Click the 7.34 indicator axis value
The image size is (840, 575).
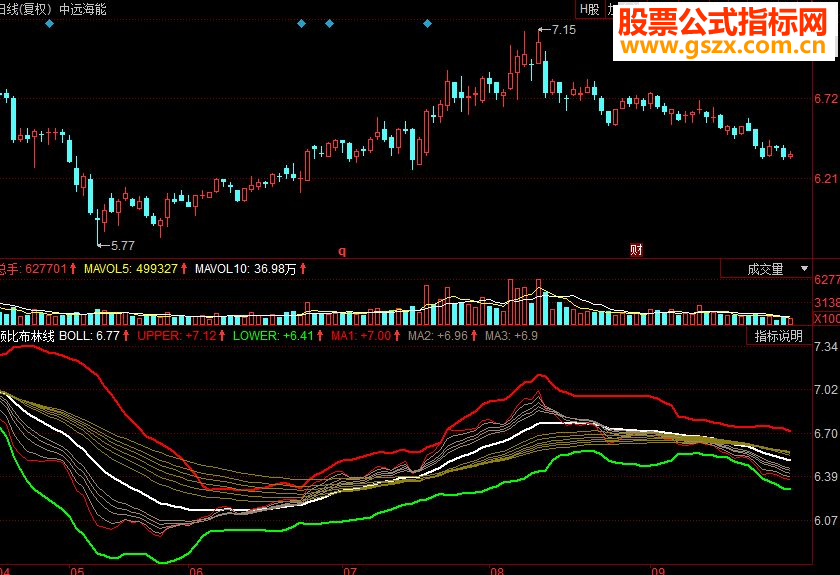(826, 347)
